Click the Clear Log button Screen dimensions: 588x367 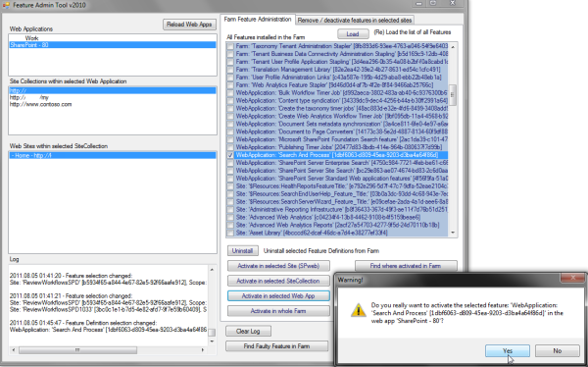click(248, 331)
